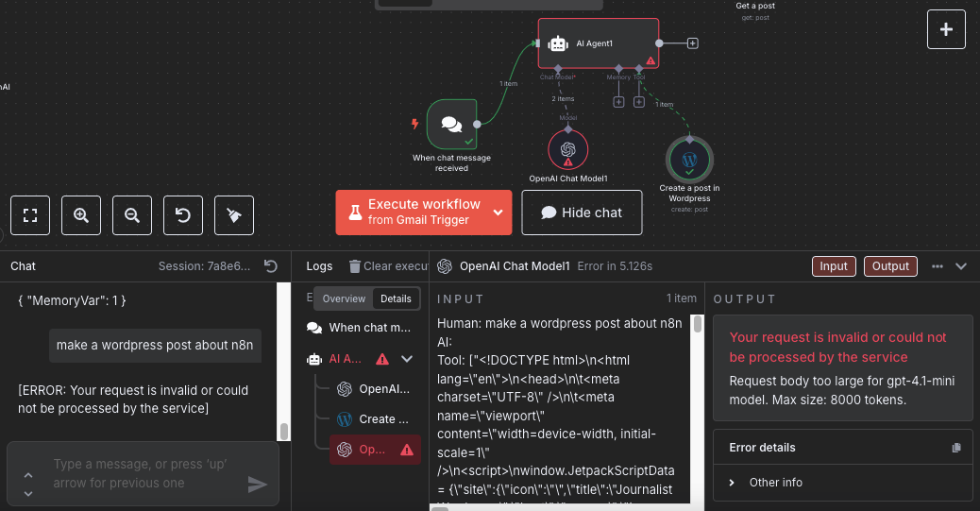Copy the Error details to clipboard
This screenshot has height=511, width=980.
click(955, 448)
